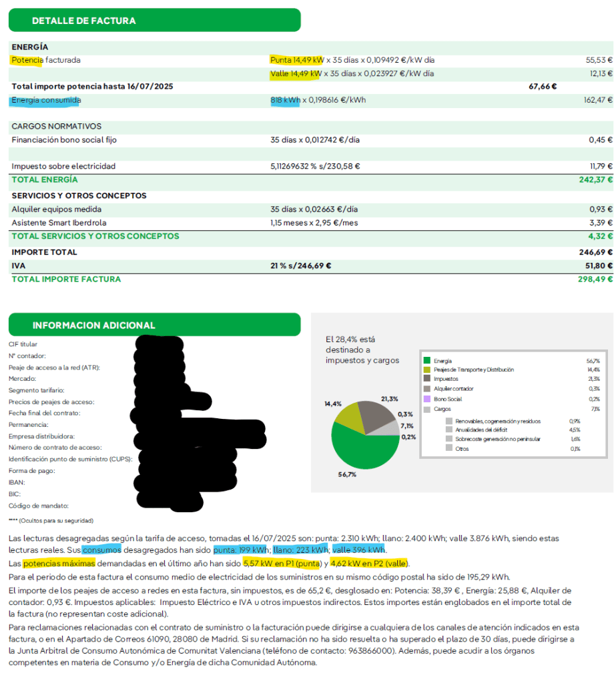
Task: Click the olive Peajes de Transporte legend swatch
Action: tap(427, 370)
